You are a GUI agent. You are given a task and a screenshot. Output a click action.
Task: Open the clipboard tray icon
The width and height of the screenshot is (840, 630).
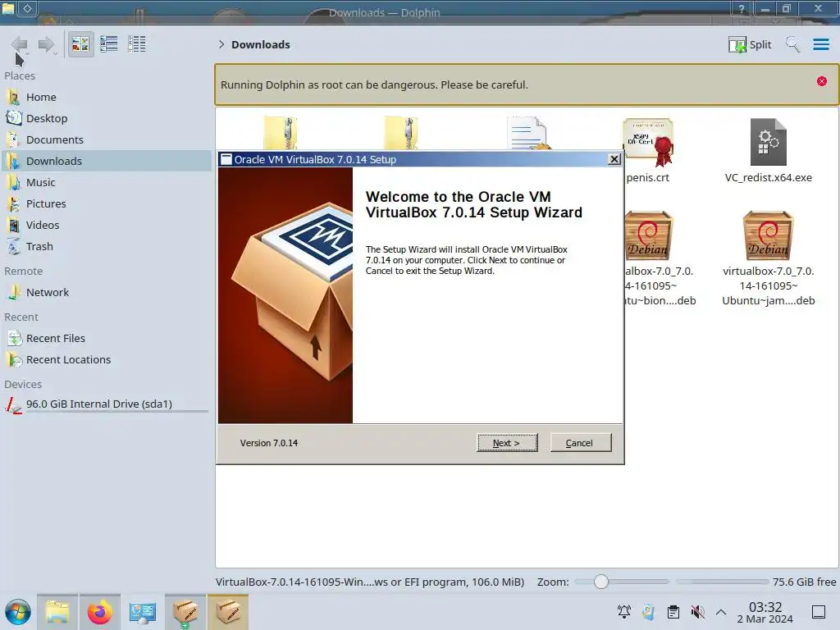tap(673, 612)
